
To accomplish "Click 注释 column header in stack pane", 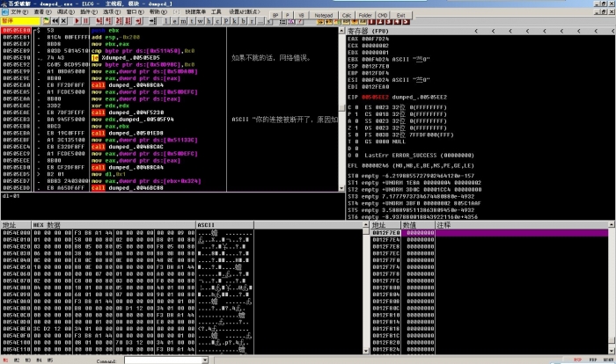I will (522, 225).
